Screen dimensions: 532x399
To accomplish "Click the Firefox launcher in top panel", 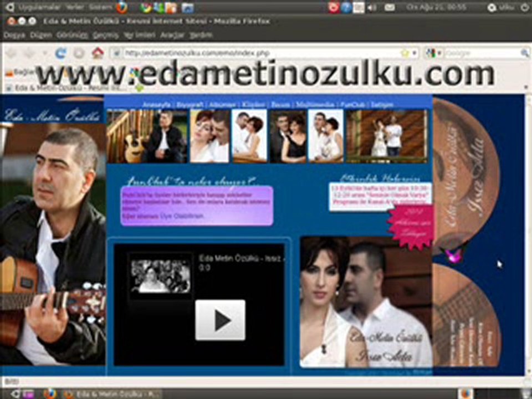I will [122, 7].
